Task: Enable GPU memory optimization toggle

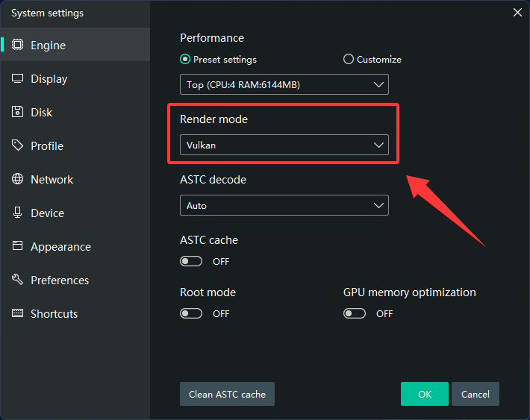Action: pos(355,314)
